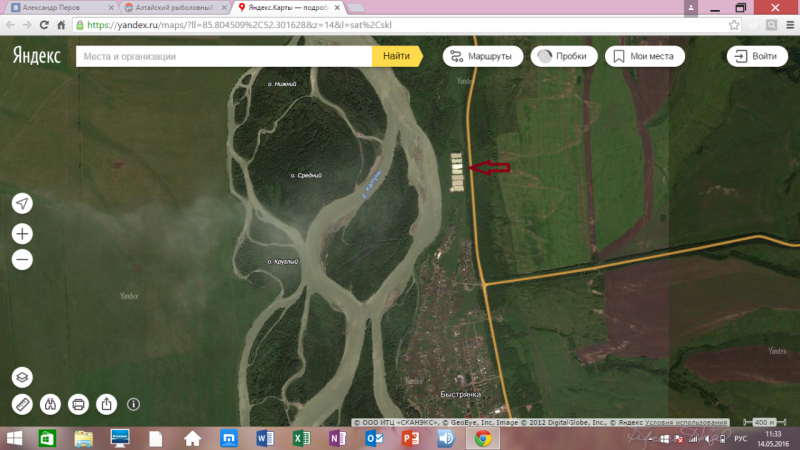Open the Маршруты route planner
Image resolution: width=800 pixels, height=450 pixels.
pos(482,56)
